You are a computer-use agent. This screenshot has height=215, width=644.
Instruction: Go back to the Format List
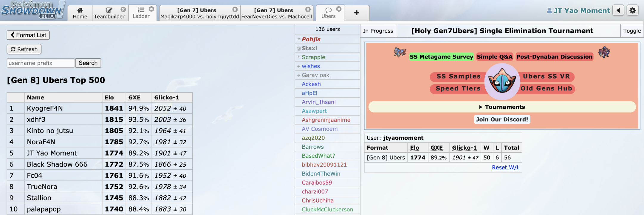(x=28, y=35)
